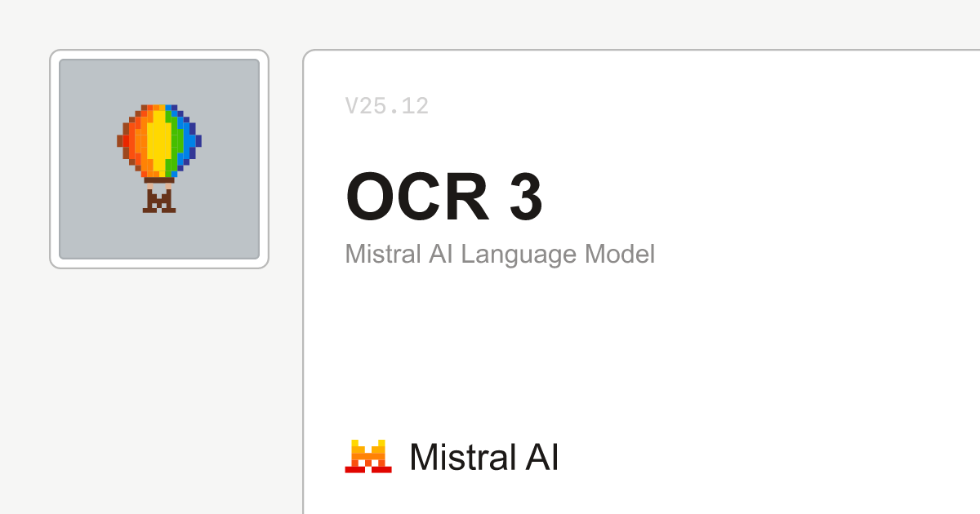This screenshot has width=980, height=514.
Task: Click the red-orange left edge of the balloon
Action: (126, 140)
